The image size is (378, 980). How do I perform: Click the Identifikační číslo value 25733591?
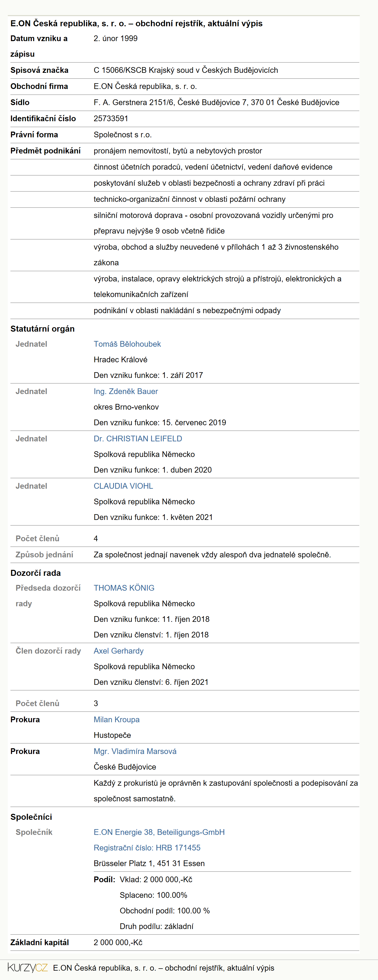pyautogui.click(x=111, y=118)
